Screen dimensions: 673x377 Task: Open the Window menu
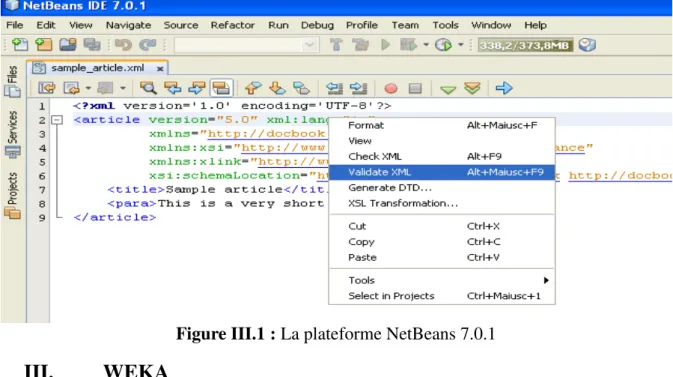[491, 25]
